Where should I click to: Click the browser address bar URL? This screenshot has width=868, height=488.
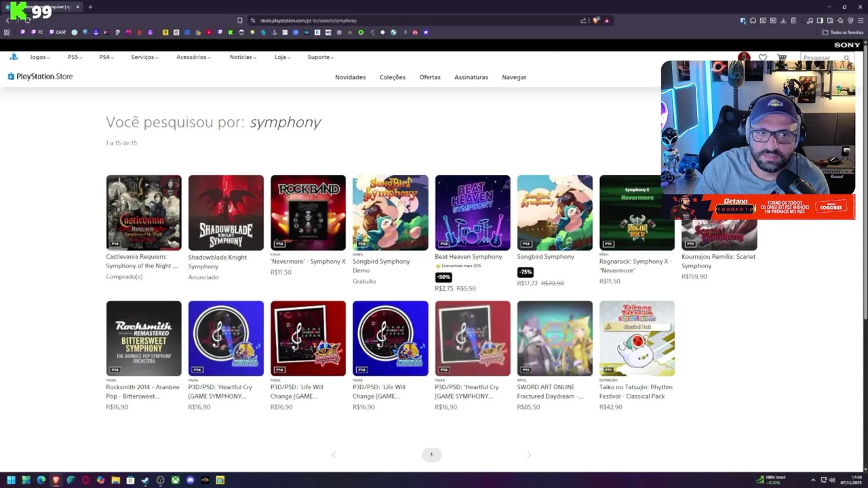pos(309,20)
